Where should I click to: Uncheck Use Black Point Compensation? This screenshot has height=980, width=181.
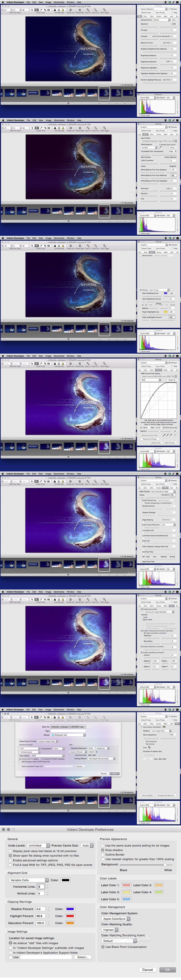103,947
